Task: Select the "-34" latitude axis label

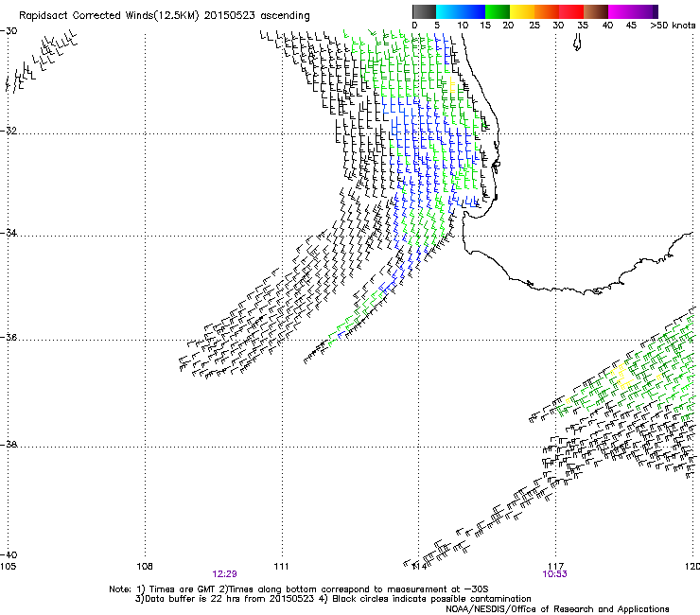Action: click(x=9, y=233)
